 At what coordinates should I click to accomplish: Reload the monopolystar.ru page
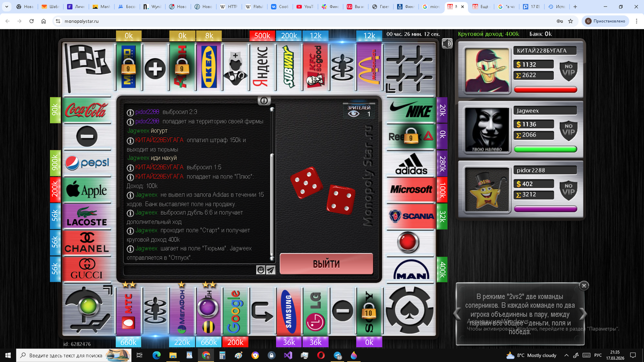[32, 21]
